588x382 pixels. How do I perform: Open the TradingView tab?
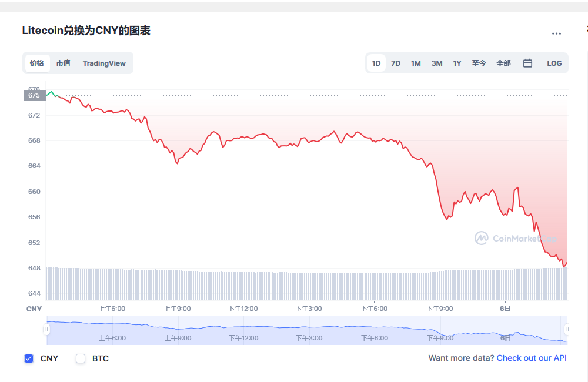(x=104, y=63)
